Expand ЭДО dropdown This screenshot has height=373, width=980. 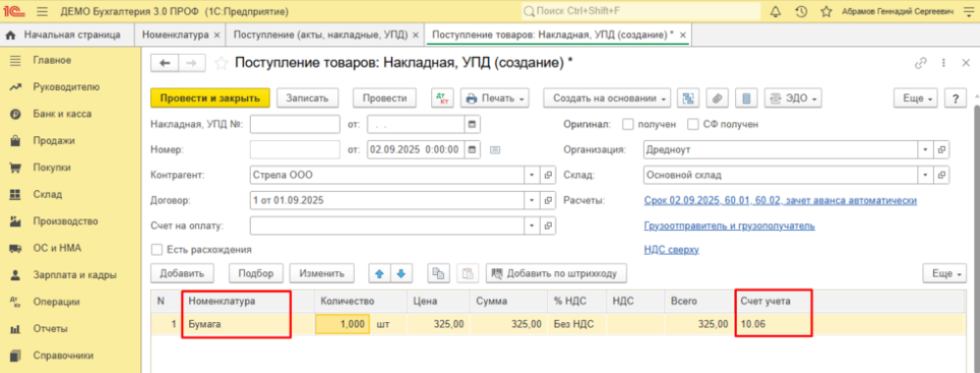(x=793, y=98)
